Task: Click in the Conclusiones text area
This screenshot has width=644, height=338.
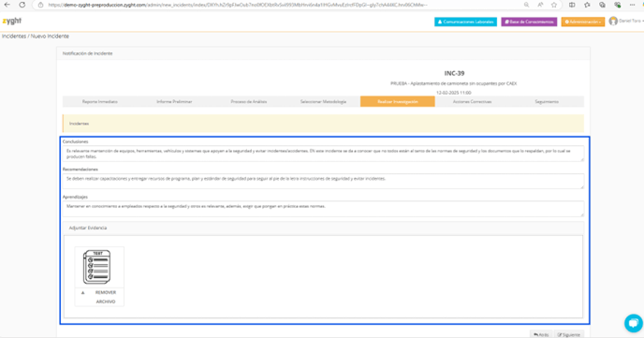Action: (323, 154)
